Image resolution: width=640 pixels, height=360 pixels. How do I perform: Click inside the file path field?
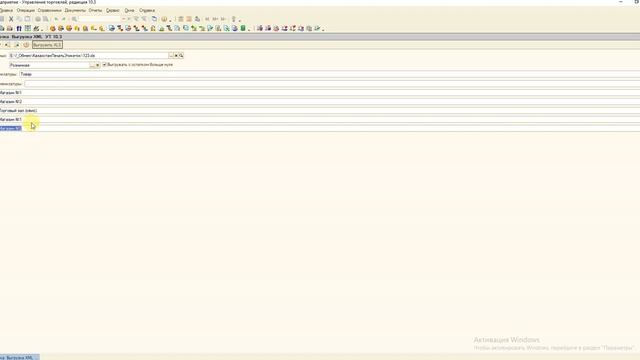[89, 56]
